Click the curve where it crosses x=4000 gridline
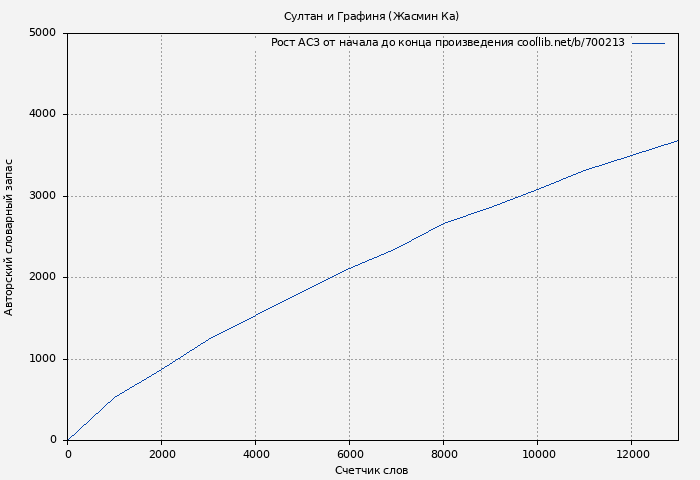This screenshot has height=480, width=700. click(x=255, y=315)
